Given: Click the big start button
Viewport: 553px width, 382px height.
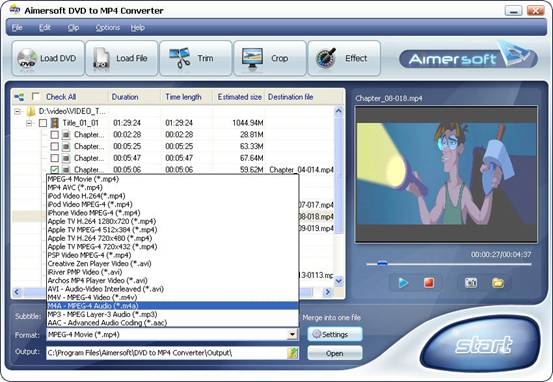Looking at the screenshot, I should coord(481,344).
